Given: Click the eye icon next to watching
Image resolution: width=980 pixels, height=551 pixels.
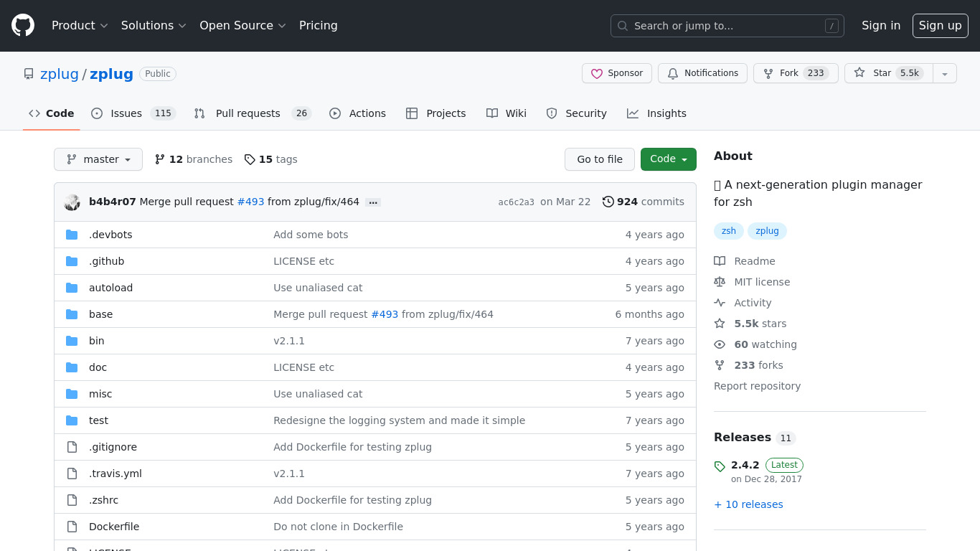Looking at the screenshot, I should (x=720, y=344).
